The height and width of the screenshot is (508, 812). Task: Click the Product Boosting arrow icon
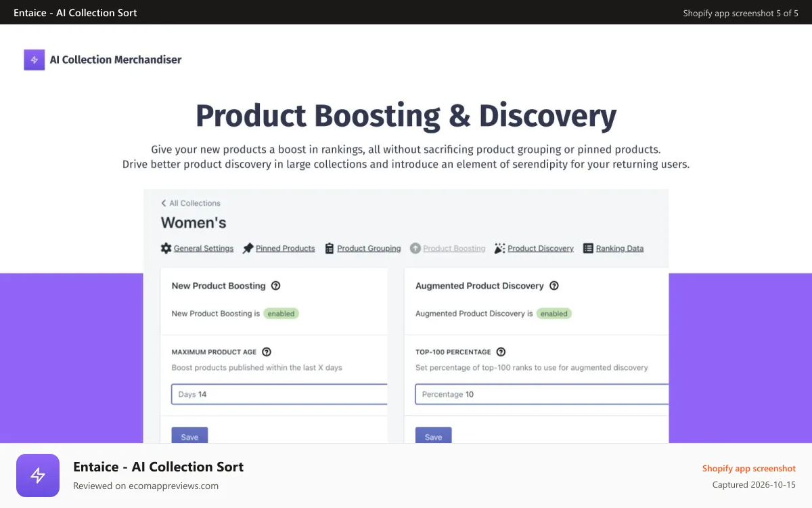click(415, 249)
